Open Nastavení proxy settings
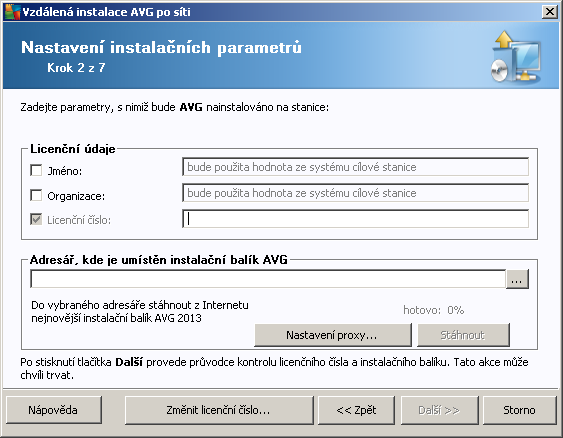Screen dimensions: 563x438 [x=333, y=335]
